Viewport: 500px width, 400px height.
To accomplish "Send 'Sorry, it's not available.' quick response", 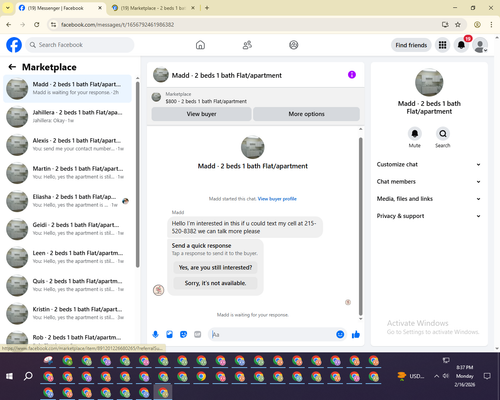I will (x=215, y=283).
